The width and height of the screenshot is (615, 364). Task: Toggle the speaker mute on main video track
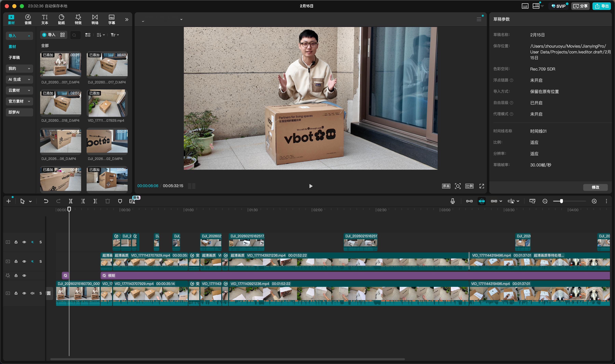[32, 293]
